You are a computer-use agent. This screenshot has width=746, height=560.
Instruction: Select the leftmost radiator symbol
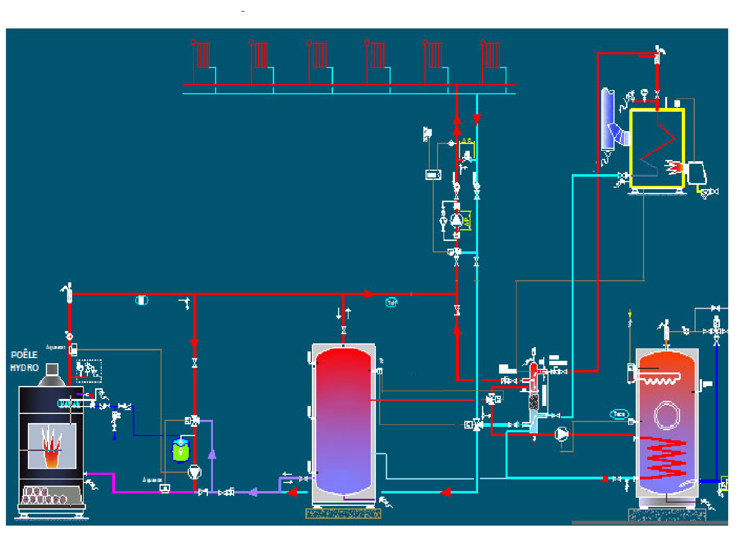203,55
